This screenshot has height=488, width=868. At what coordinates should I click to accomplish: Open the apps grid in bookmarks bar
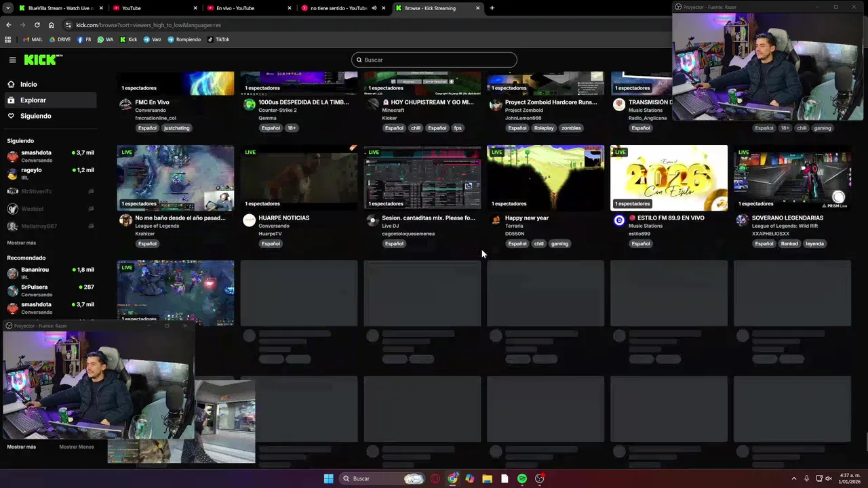(x=8, y=39)
